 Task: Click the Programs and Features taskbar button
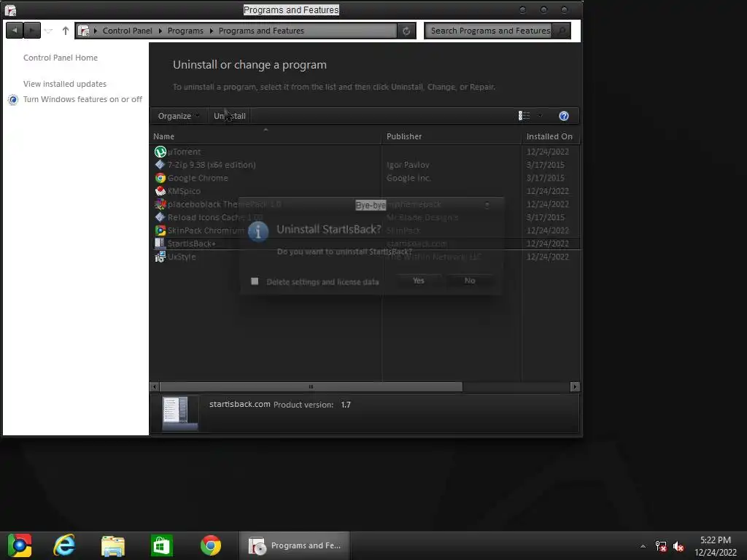click(x=295, y=545)
